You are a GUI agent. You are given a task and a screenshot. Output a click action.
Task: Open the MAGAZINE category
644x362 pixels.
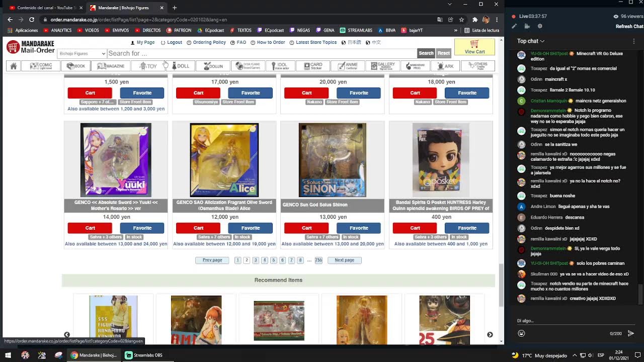click(x=111, y=66)
